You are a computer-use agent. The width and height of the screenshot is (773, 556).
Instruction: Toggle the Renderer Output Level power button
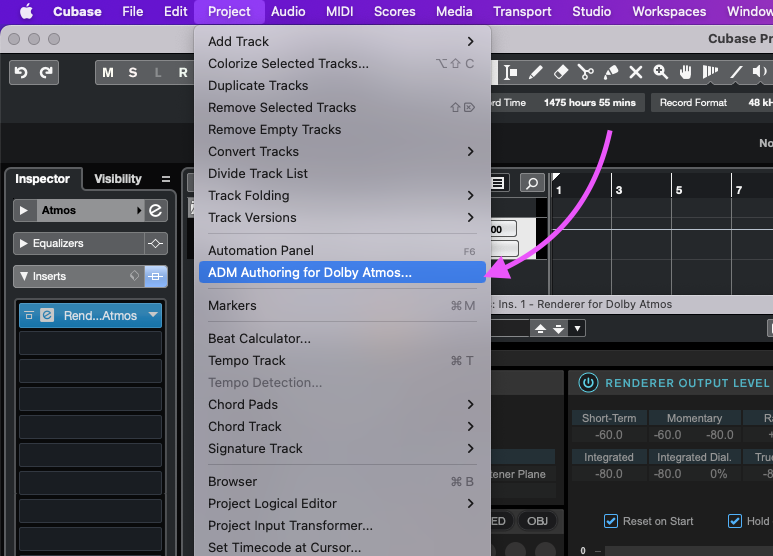coord(588,383)
